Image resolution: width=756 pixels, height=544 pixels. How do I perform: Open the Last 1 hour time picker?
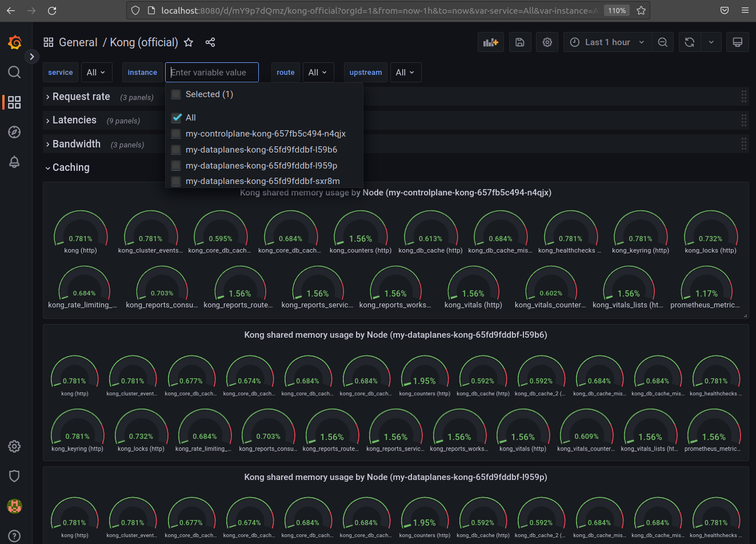click(x=607, y=42)
